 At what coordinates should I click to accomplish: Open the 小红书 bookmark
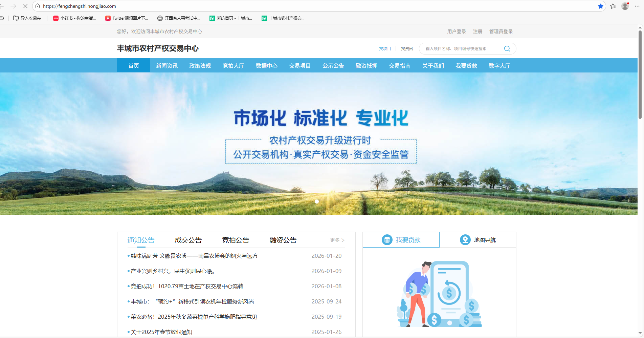74,18
